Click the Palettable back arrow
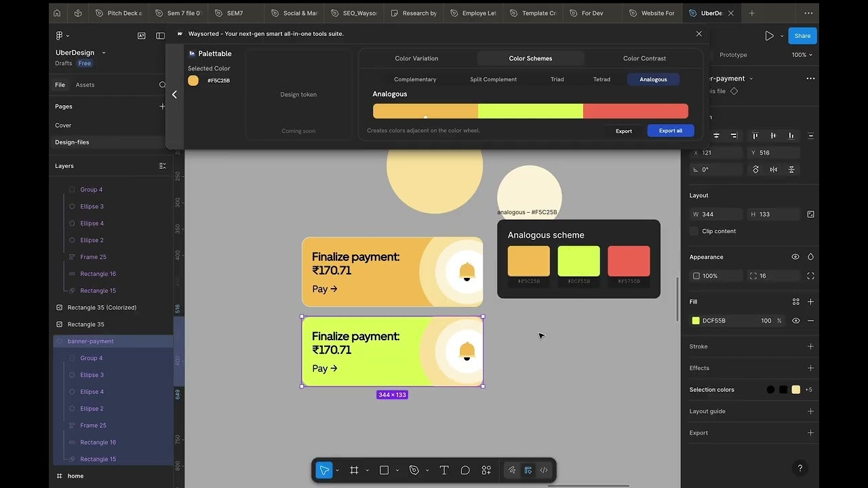This screenshot has width=868, height=488. coord(174,95)
